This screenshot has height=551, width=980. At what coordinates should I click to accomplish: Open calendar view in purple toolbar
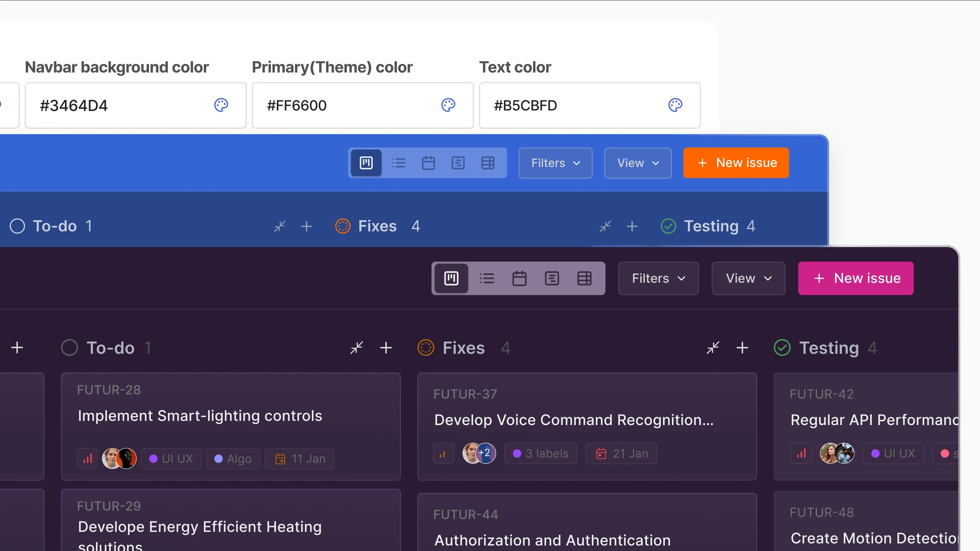click(x=519, y=278)
